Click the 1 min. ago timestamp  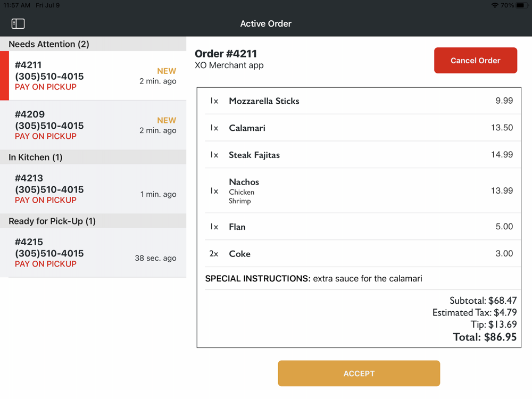(x=158, y=194)
